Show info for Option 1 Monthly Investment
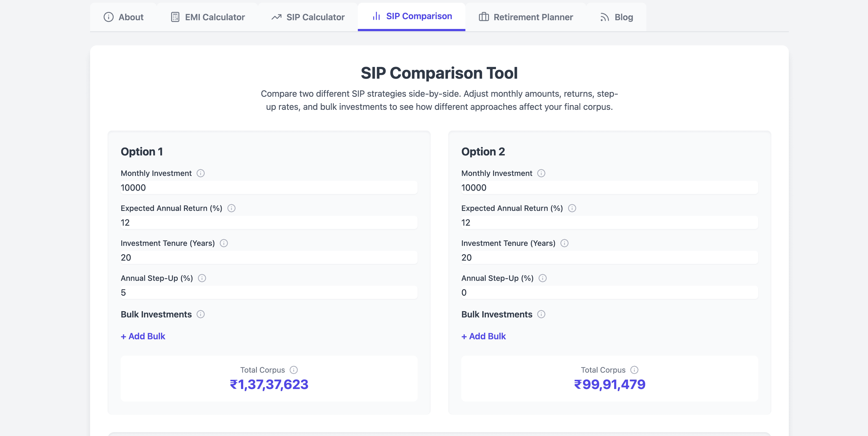 [201, 173]
